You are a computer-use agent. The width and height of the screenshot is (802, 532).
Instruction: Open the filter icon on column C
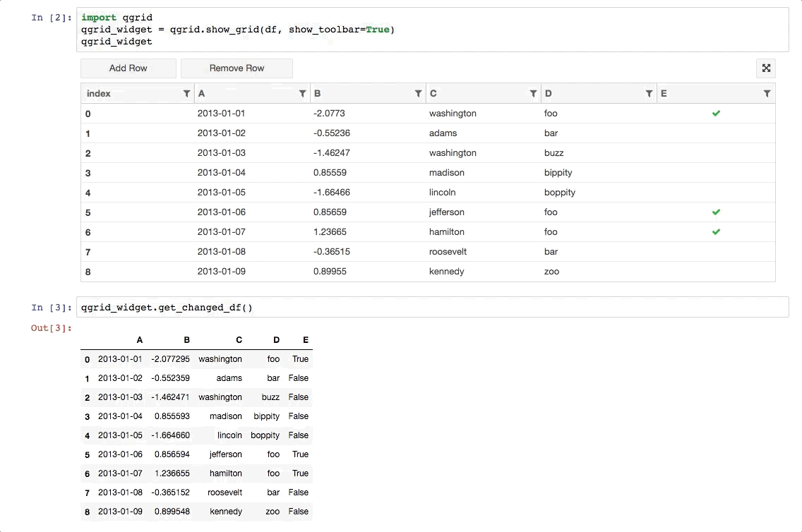coord(534,93)
